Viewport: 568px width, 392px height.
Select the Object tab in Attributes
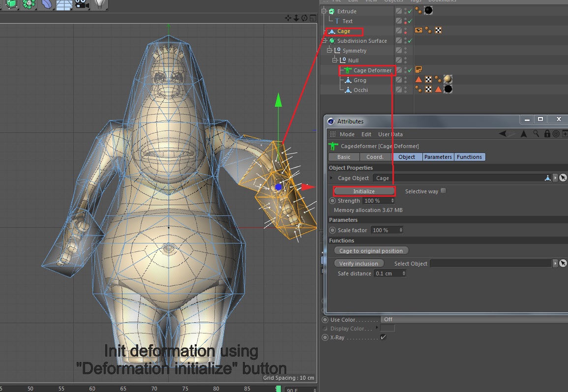pyautogui.click(x=406, y=157)
